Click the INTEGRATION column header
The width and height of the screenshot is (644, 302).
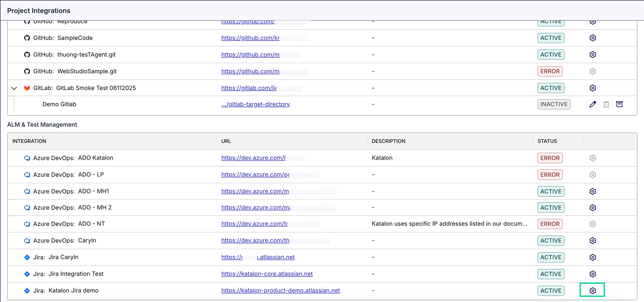[29, 141]
